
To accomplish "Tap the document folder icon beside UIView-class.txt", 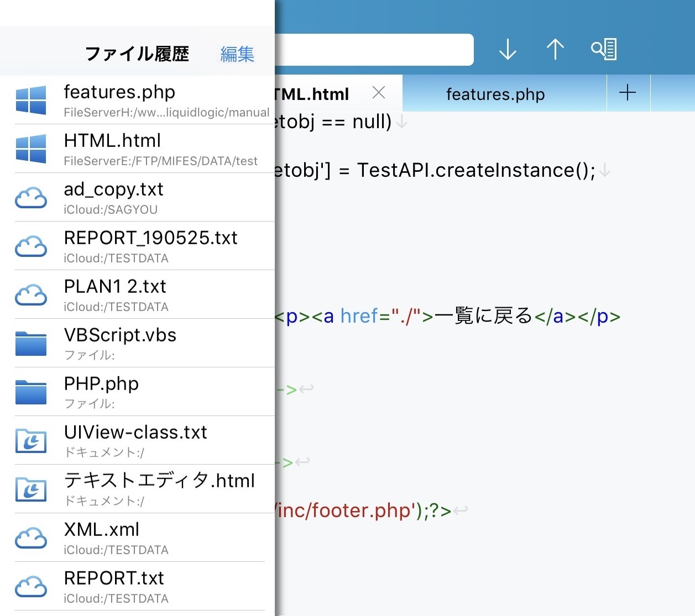I will [x=31, y=440].
